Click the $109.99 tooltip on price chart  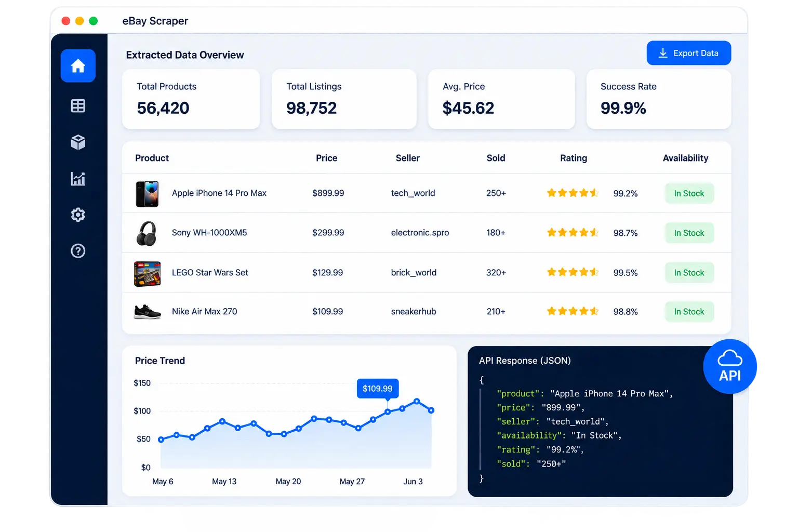click(x=378, y=389)
